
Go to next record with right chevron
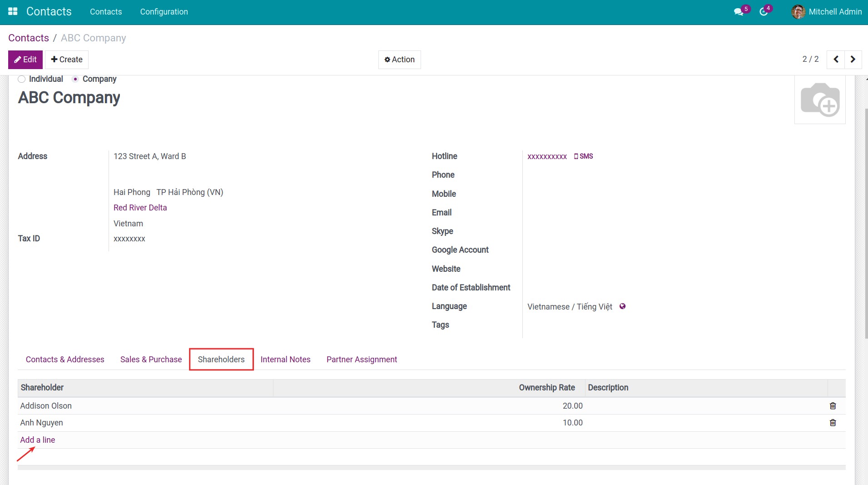(853, 59)
